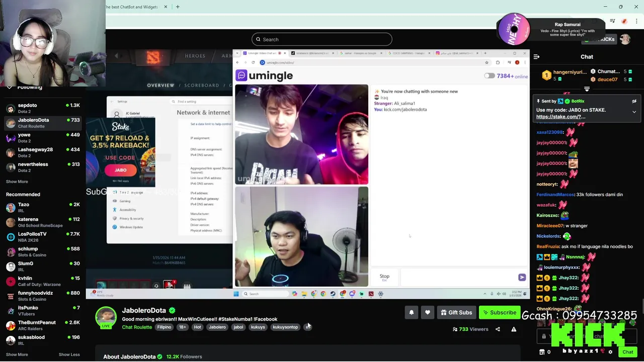
Task: Click the Rap Samurai music widget
Action: click(551, 30)
